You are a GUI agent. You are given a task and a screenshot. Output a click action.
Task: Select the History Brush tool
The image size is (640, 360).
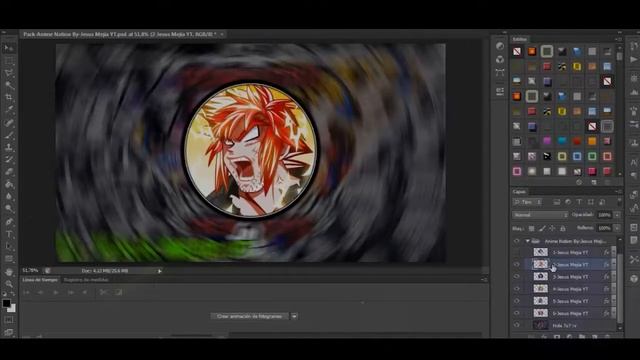pyautogui.click(x=9, y=160)
